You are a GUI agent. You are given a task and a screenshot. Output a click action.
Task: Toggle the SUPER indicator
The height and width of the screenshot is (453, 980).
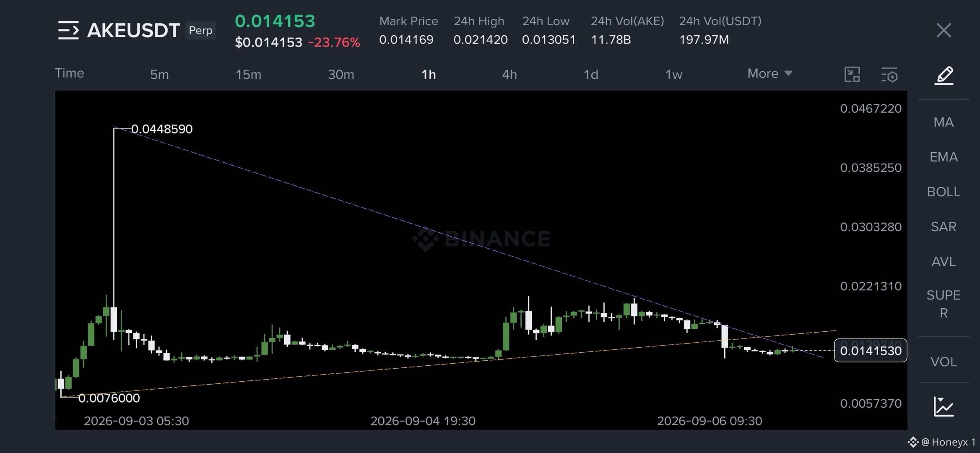pos(944,304)
